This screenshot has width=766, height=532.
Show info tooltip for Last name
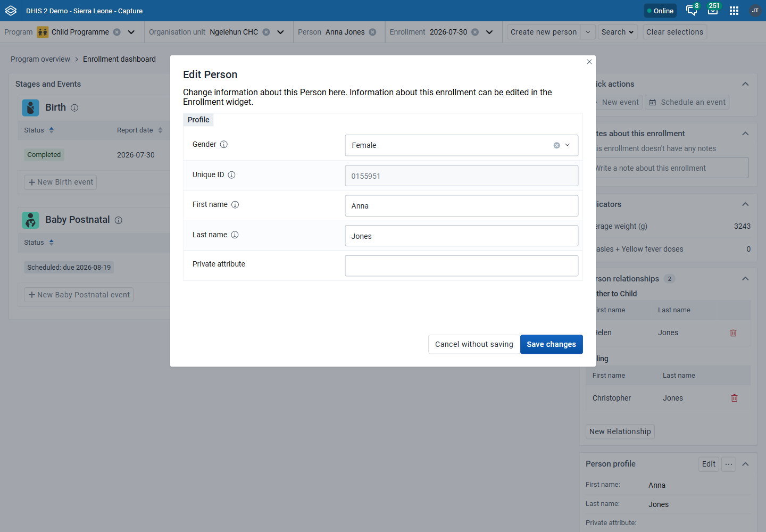(235, 235)
